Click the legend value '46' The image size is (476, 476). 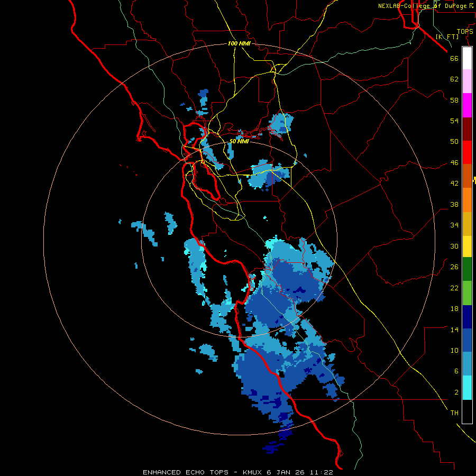[x=454, y=163]
